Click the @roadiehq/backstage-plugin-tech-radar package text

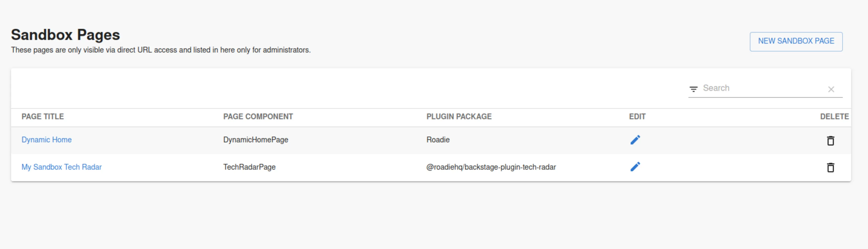pyautogui.click(x=491, y=167)
